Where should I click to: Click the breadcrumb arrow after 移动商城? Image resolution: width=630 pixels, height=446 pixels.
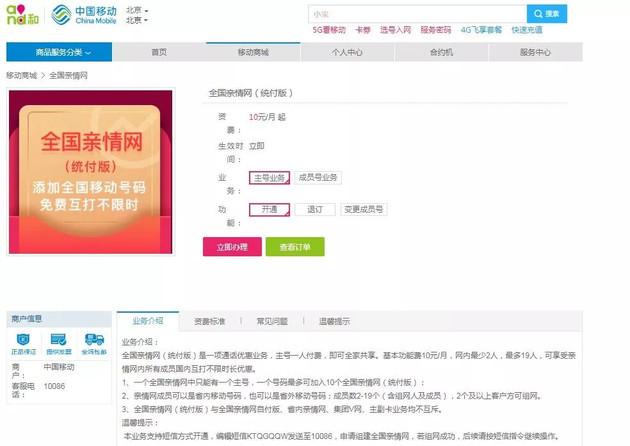pyautogui.click(x=43, y=76)
